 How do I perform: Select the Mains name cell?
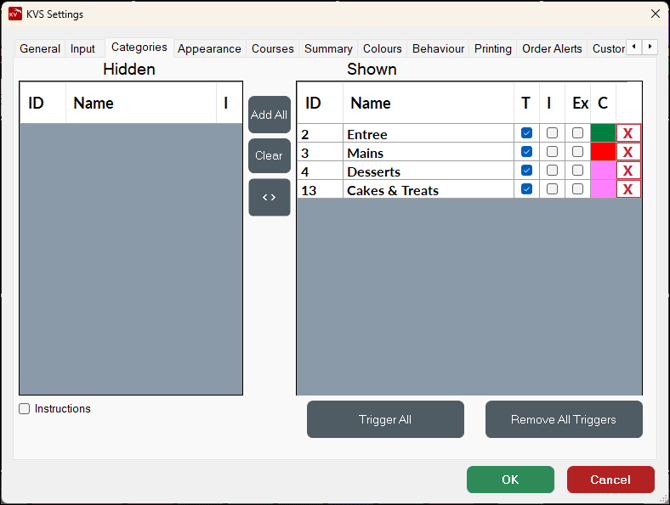point(428,152)
